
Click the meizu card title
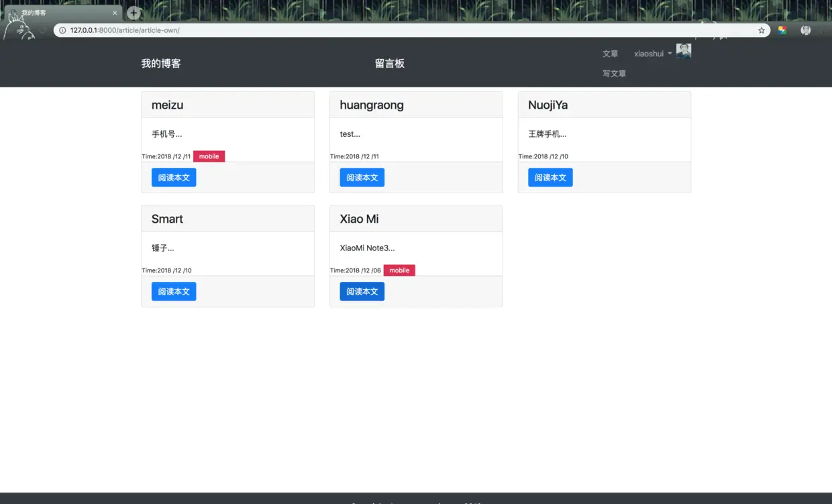167,105
